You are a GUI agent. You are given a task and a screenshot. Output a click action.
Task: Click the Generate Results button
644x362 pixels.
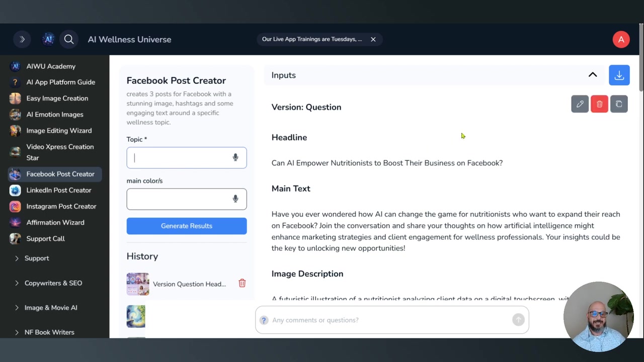187,226
